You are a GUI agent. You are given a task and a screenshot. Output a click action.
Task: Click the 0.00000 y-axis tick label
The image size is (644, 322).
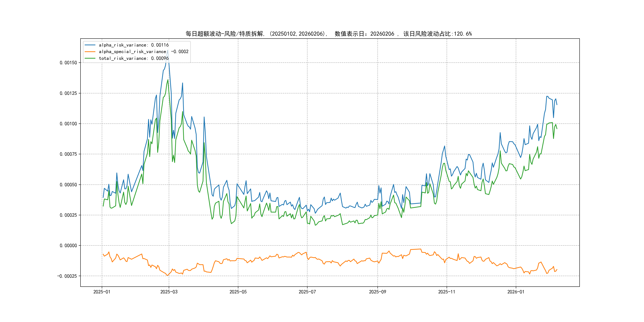point(68,245)
